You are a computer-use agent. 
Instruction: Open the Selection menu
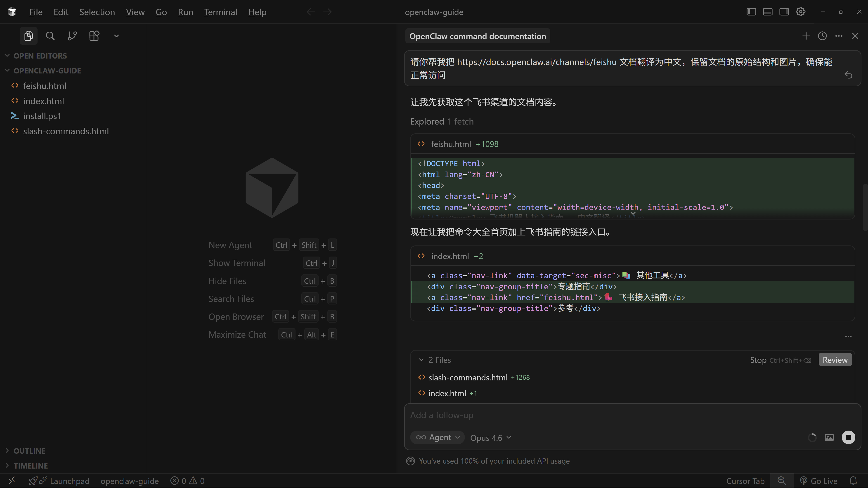tap(97, 12)
